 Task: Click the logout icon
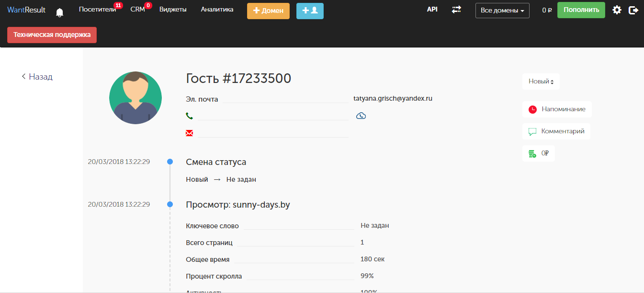point(633,10)
